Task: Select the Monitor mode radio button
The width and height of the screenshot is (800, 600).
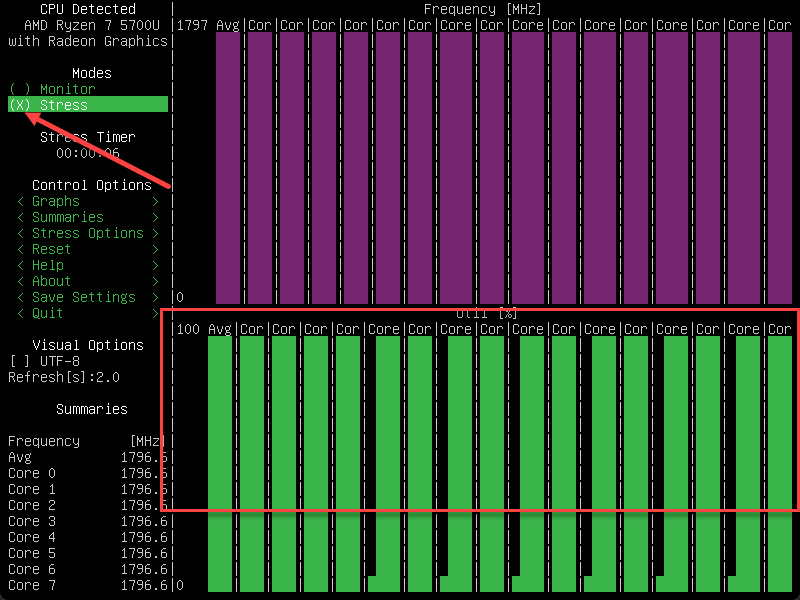Action: click(x=52, y=89)
